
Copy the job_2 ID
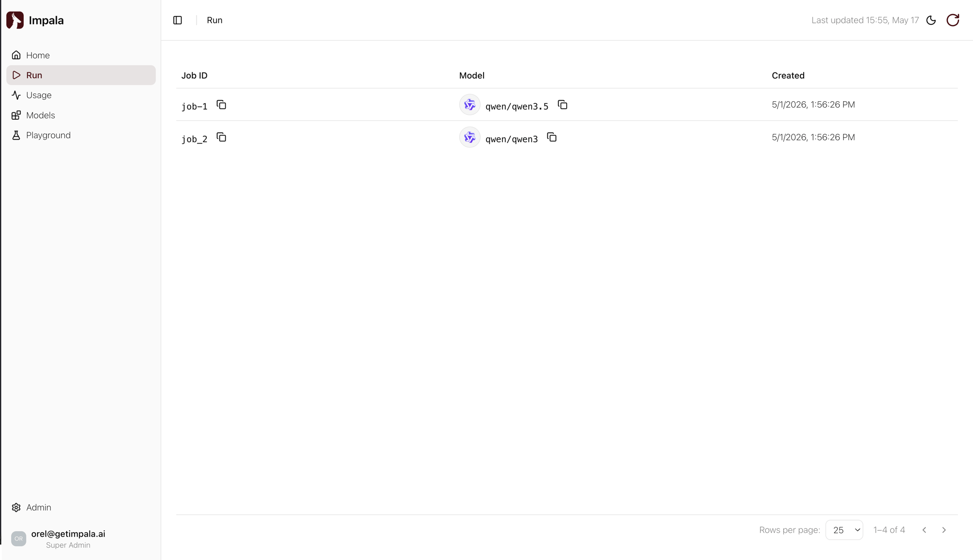(x=221, y=138)
